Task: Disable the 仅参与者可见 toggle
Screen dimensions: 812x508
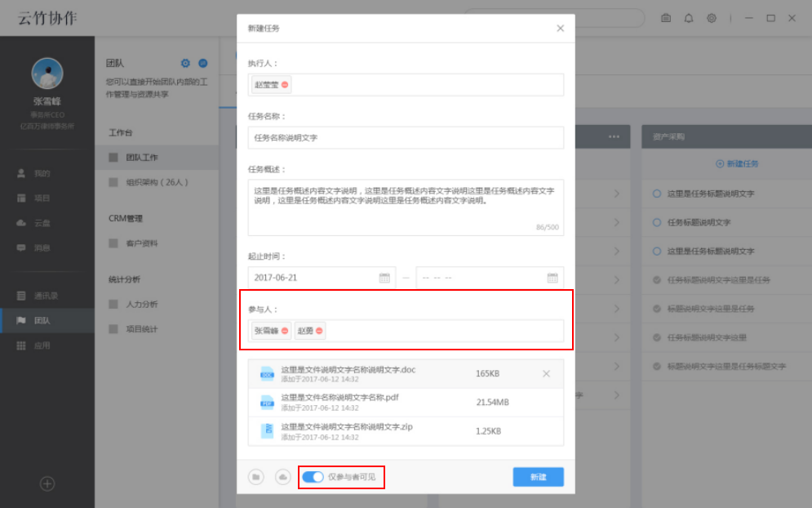Action: point(313,477)
